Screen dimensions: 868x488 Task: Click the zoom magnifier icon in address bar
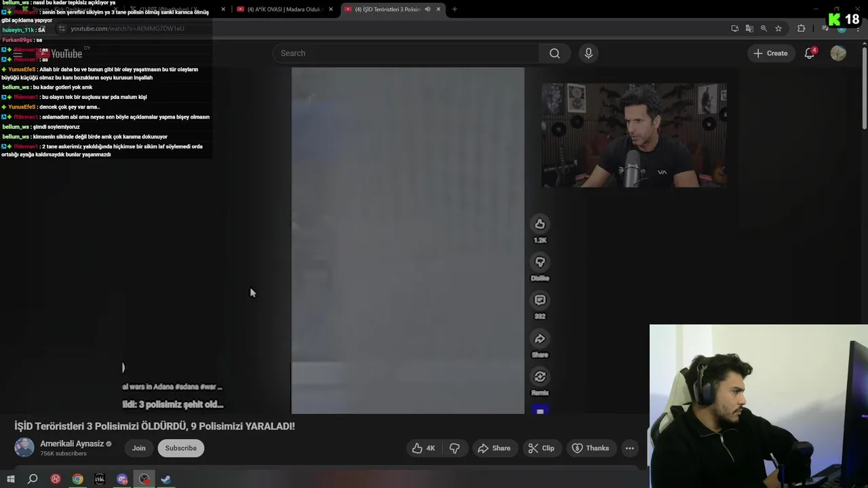click(x=764, y=28)
